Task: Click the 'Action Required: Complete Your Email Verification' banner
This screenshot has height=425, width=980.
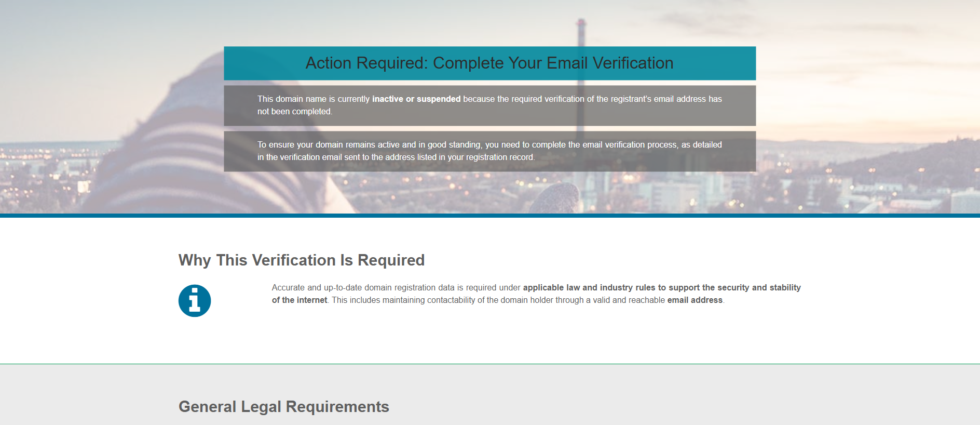Action: point(489,63)
